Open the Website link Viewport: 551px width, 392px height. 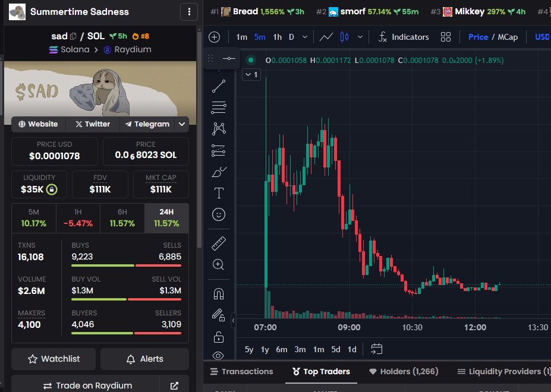coord(38,124)
